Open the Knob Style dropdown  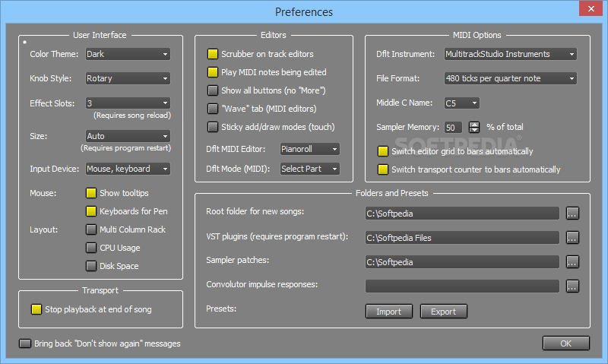click(128, 78)
